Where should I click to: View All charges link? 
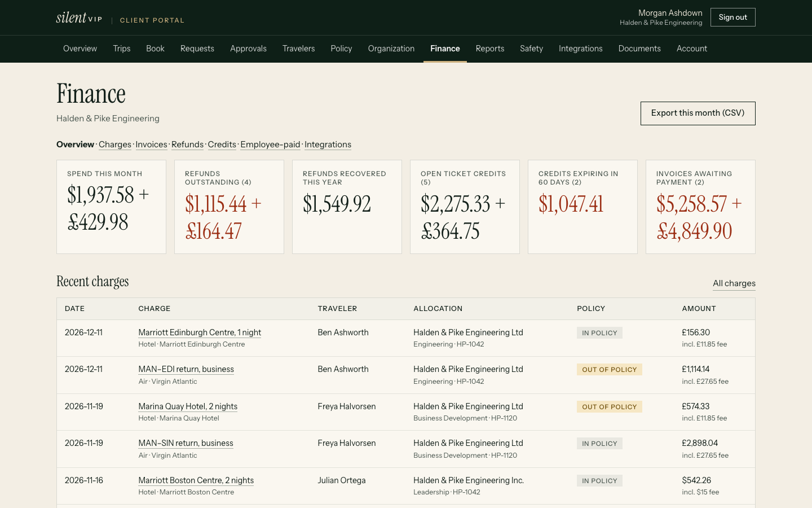[x=734, y=283]
